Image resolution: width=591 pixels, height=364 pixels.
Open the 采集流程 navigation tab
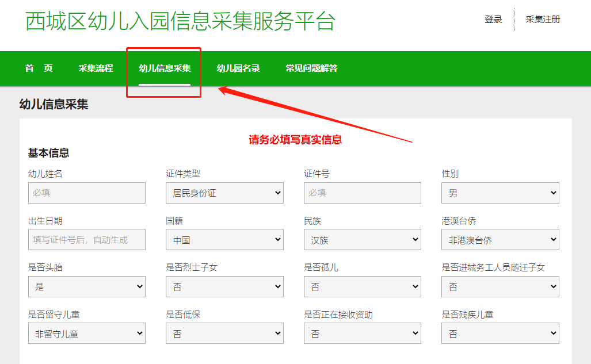[x=96, y=68]
